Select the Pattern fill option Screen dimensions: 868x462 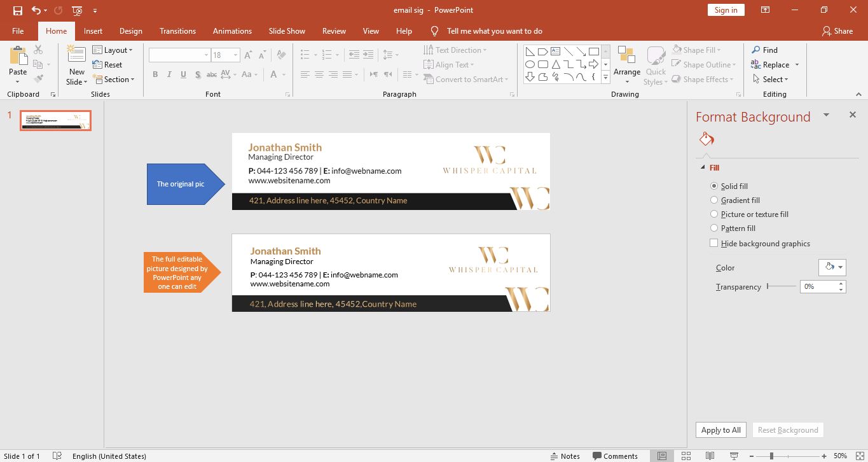[733, 228]
